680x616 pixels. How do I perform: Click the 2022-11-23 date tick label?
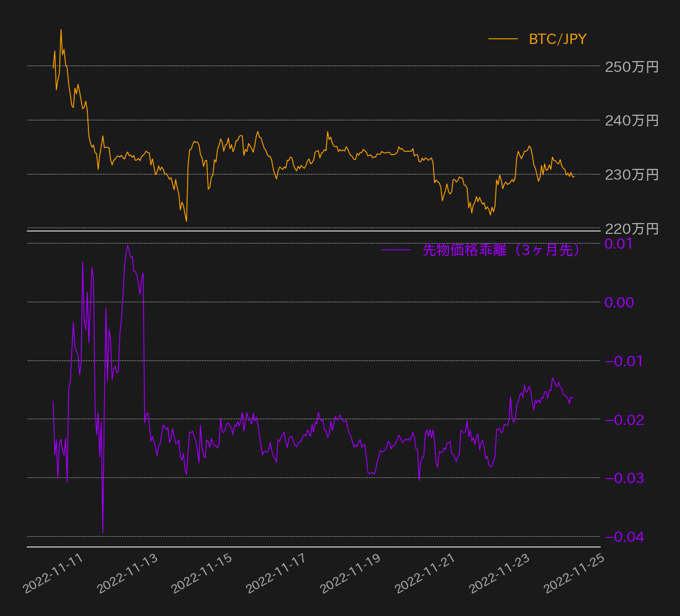(x=500, y=573)
